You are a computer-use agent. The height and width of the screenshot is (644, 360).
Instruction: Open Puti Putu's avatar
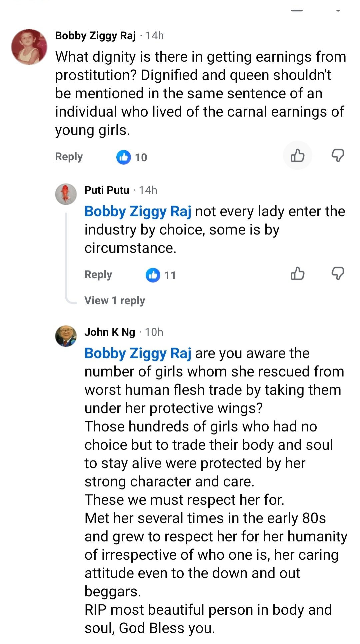pyautogui.click(x=66, y=194)
